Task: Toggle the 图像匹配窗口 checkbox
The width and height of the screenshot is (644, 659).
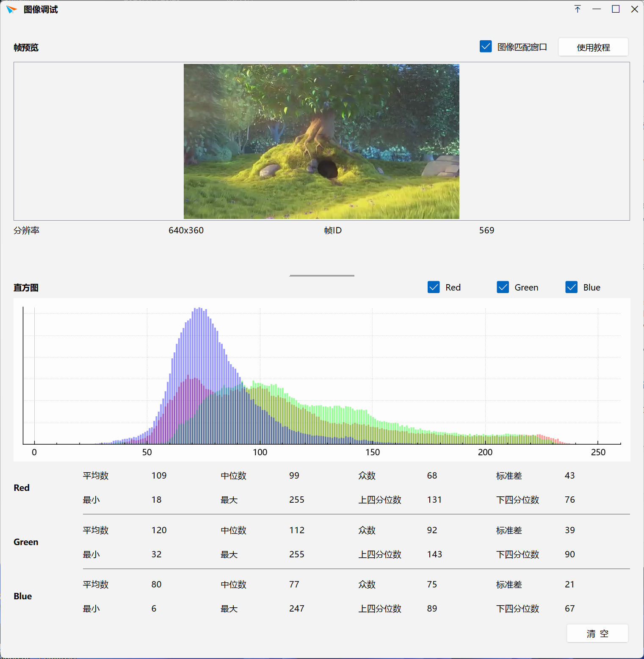Action: coord(486,47)
